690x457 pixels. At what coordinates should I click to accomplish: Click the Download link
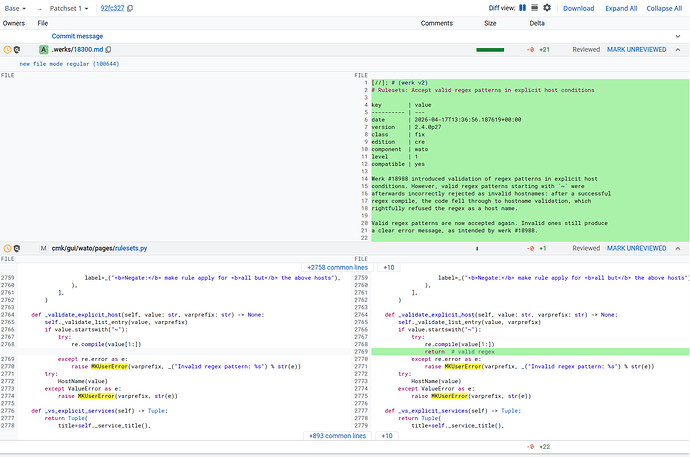(578, 8)
